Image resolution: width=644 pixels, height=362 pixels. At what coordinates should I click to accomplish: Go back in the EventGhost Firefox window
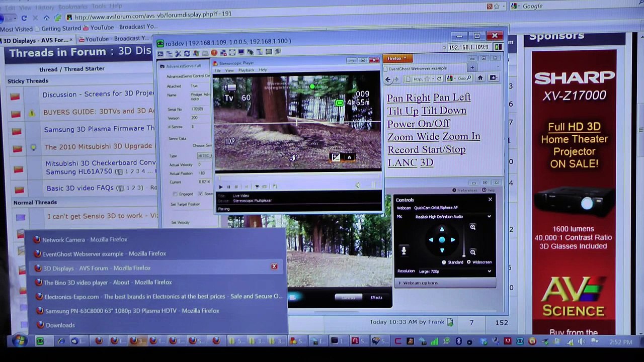(388, 79)
